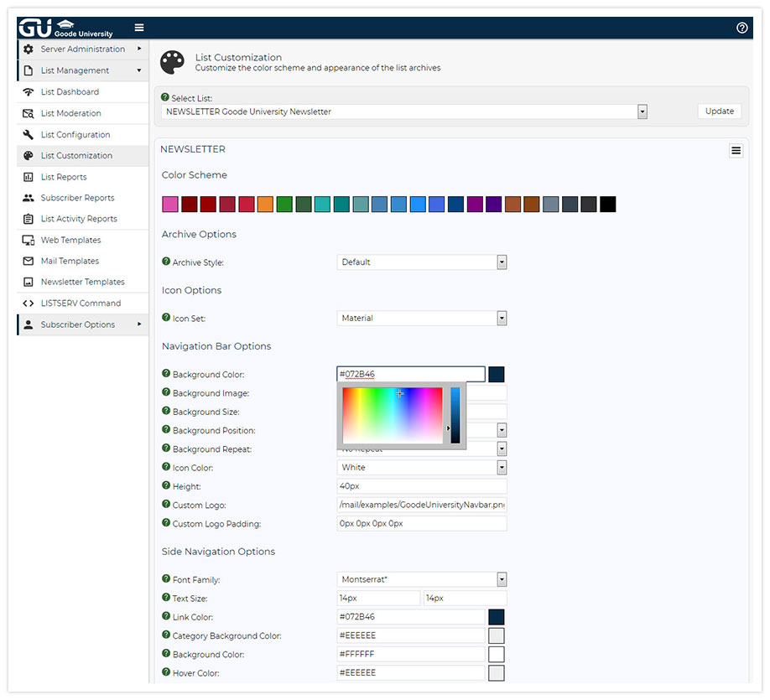Click the Newsletter Templates image icon

coord(29,283)
